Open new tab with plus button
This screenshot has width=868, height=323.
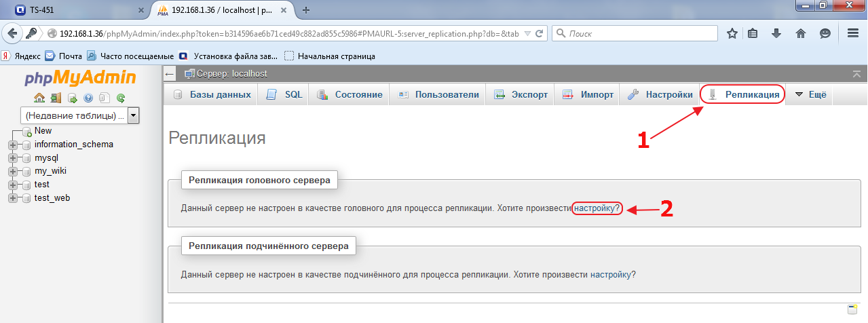pos(306,10)
